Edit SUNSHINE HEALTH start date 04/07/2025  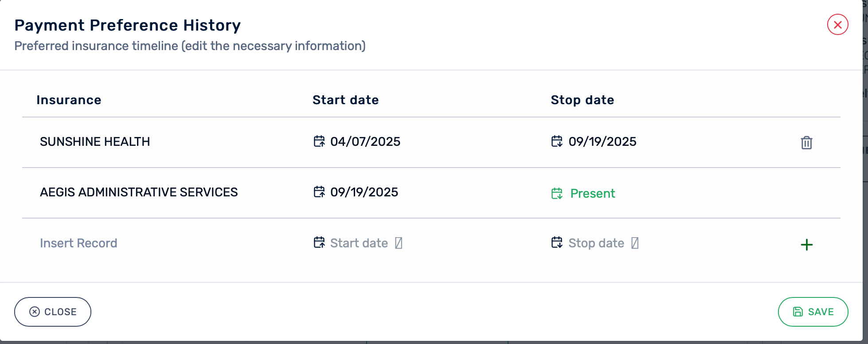point(365,142)
